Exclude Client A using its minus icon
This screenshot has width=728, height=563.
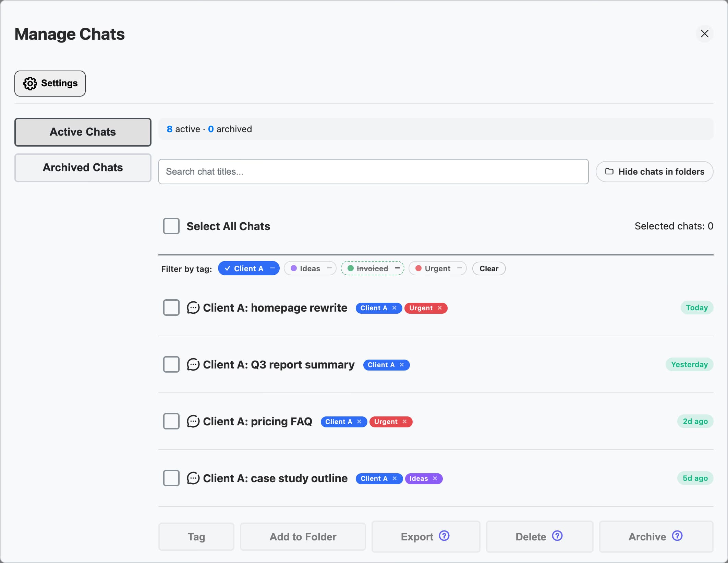coord(272,268)
